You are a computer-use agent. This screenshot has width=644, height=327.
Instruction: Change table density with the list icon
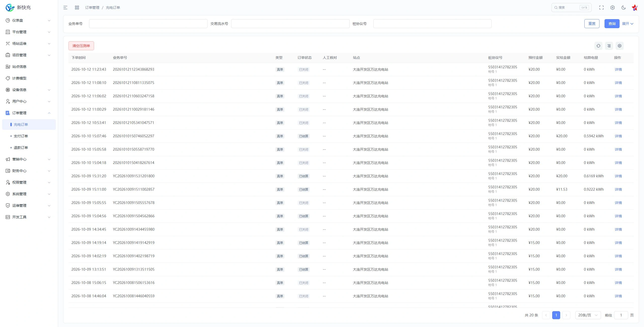[609, 46]
